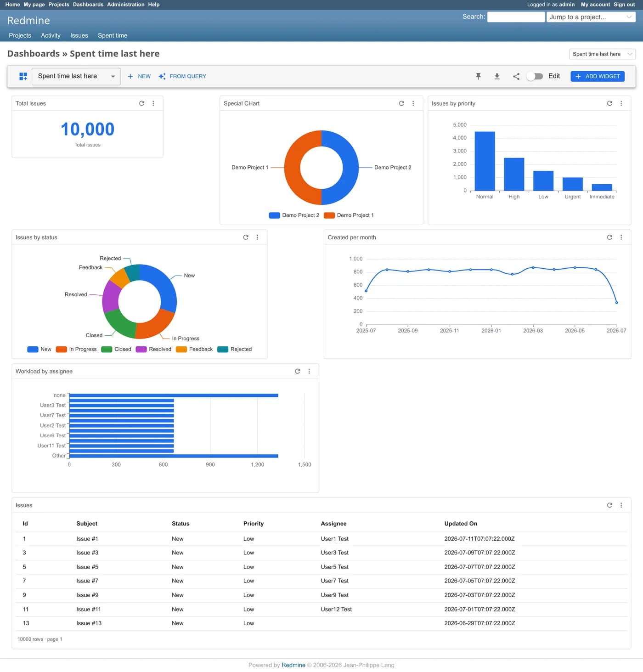The image size is (643, 672).
Task: Toggle the Edit mode switch
Action: [535, 76]
